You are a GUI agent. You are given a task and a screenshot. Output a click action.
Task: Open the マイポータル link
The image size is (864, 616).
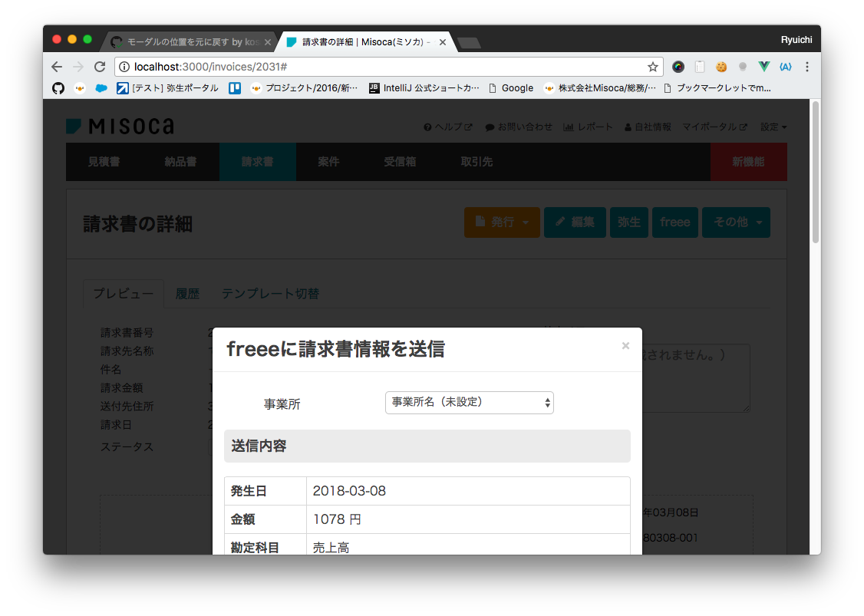[714, 127]
